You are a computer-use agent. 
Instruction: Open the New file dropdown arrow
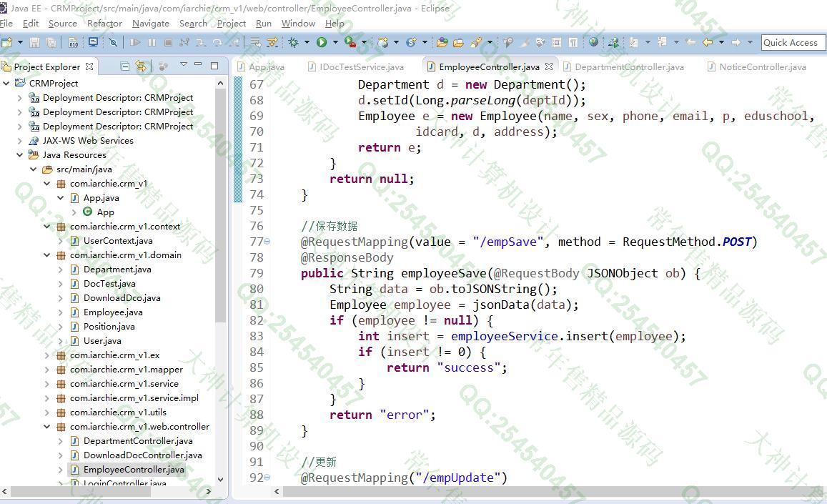click(21, 42)
